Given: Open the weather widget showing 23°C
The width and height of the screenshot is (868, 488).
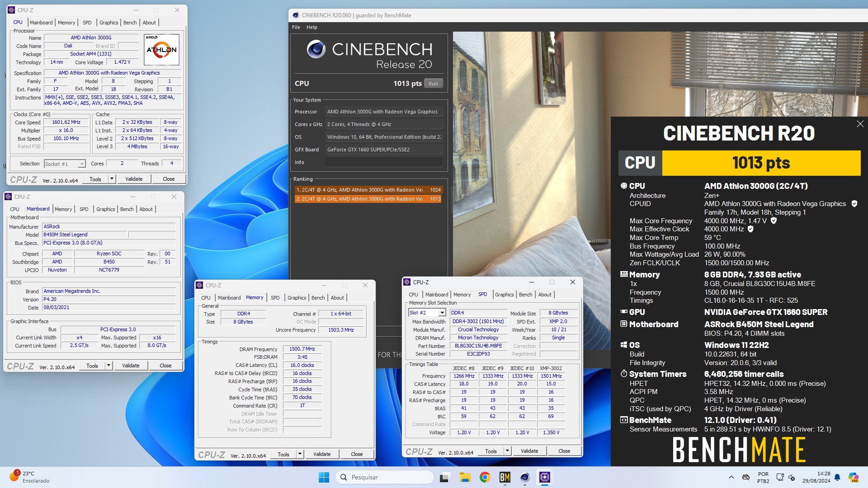Looking at the screenshot, I should (x=30, y=477).
